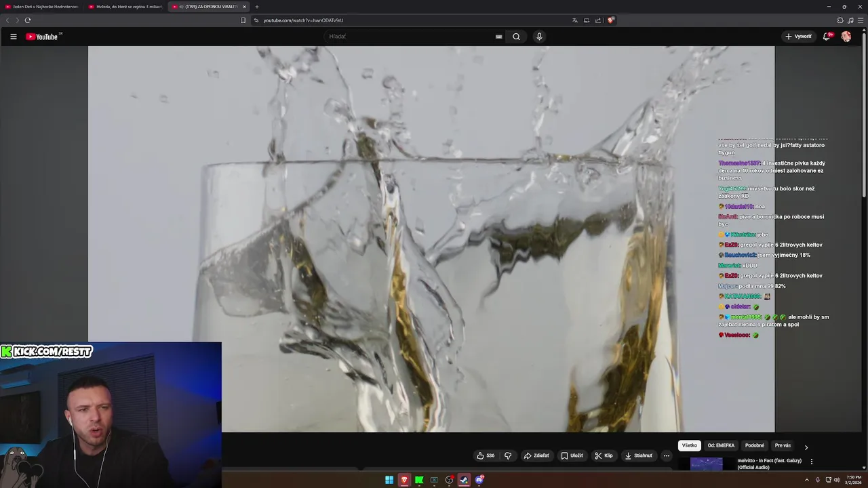Select the Pre vás filter chip
Image resolution: width=868 pixels, height=488 pixels.
pos(783,445)
